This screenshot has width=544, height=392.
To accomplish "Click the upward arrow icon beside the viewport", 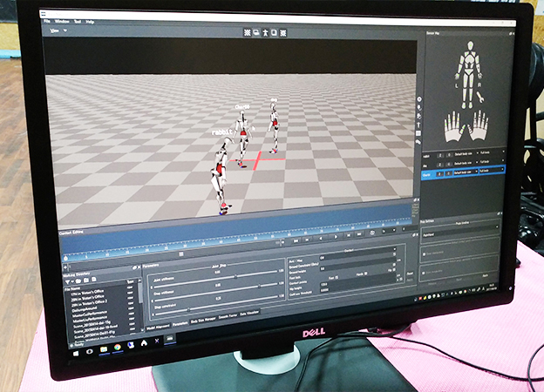I will pos(418,125).
